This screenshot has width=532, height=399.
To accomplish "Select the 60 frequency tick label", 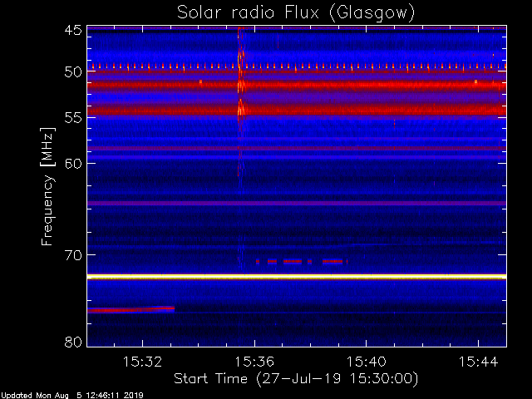I will (73, 164).
